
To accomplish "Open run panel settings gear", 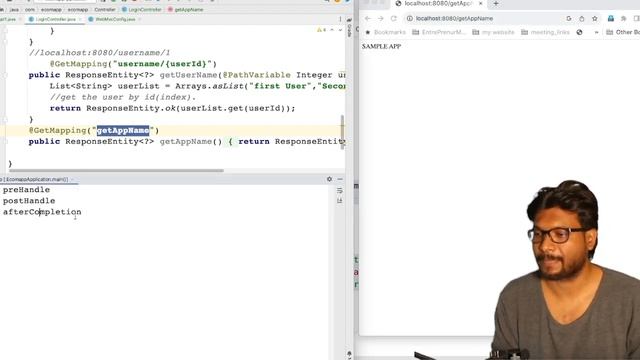I will coord(329,179).
